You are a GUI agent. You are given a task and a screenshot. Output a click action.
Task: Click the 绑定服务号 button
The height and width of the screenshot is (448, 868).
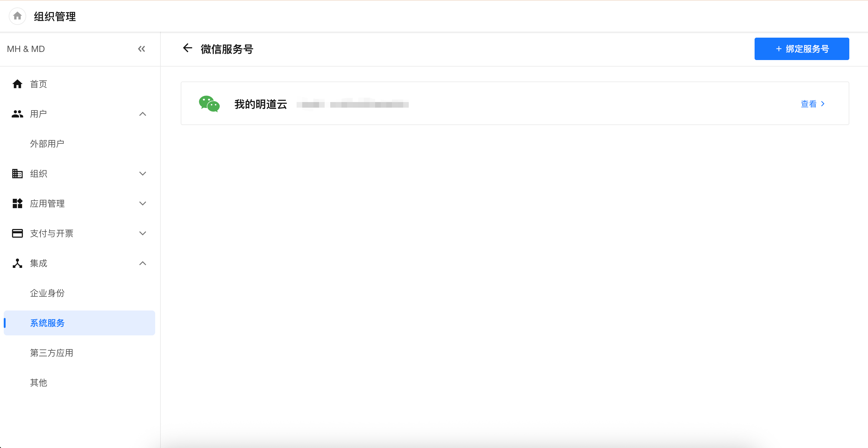tap(802, 49)
